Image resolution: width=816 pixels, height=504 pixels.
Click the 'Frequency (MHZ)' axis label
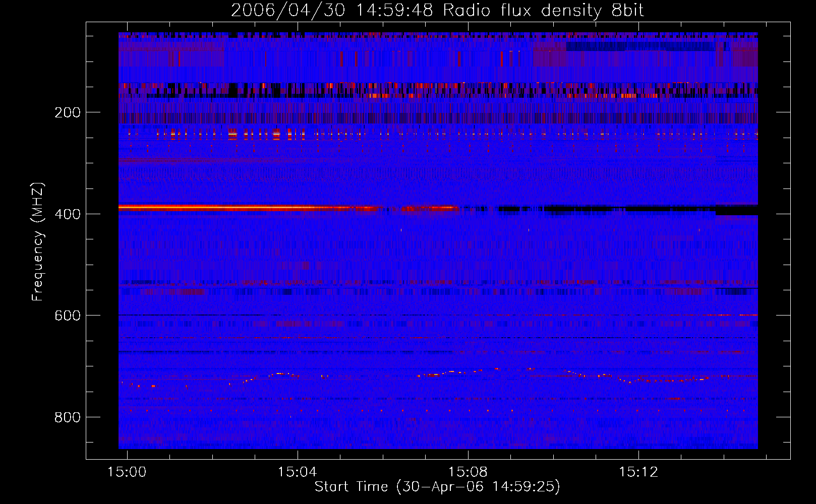click(x=38, y=242)
